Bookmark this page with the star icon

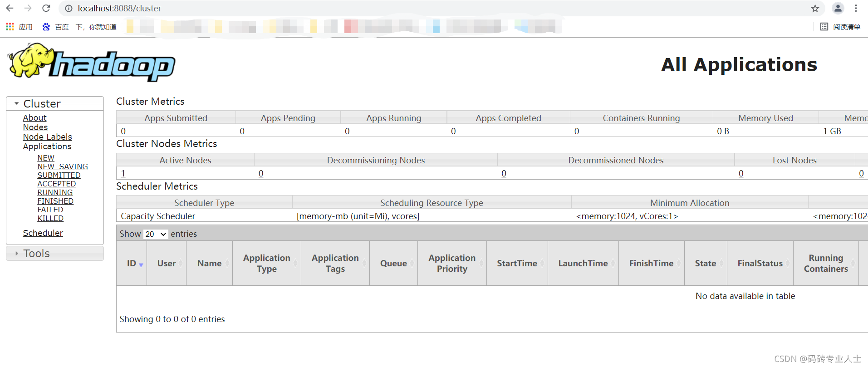pos(815,8)
